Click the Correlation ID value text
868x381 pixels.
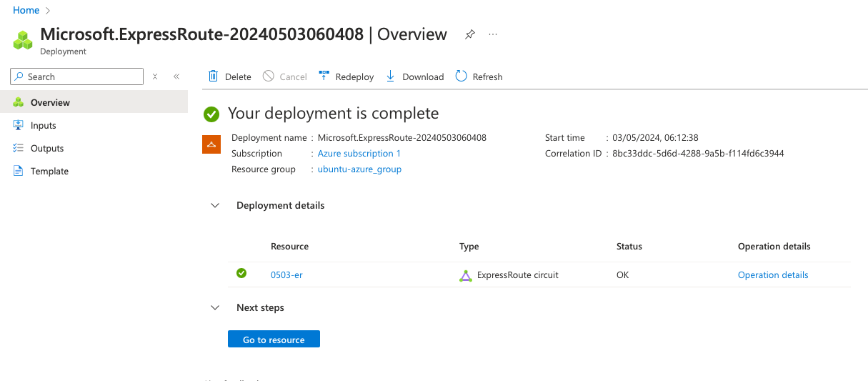tap(699, 154)
